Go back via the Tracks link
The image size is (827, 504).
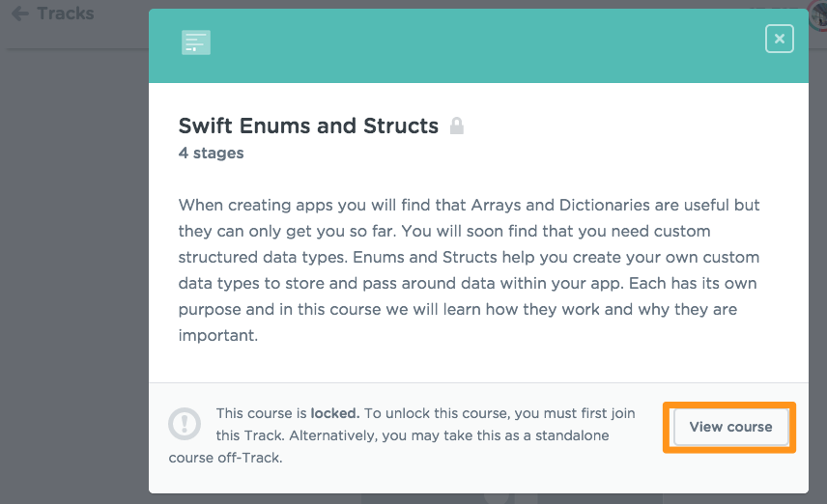[x=65, y=14]
